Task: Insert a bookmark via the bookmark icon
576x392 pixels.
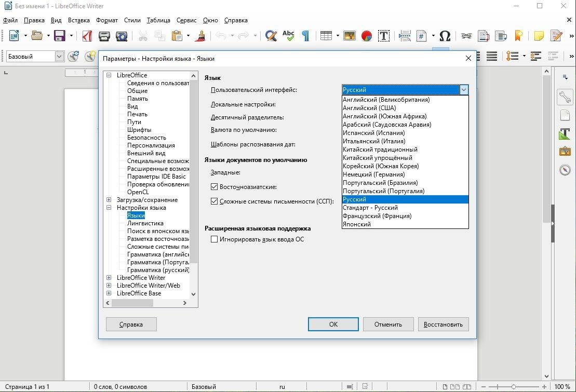Action: click(x=519, y=36)
